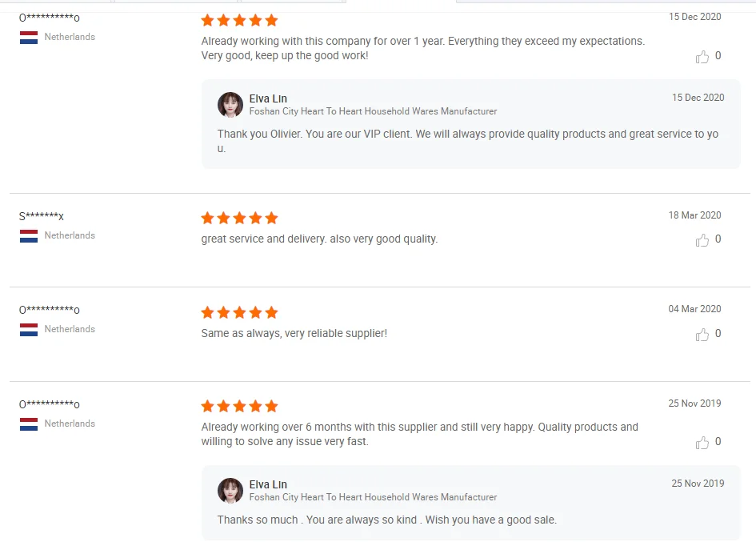Click Netherlands flag on 04 Mar 2020 review
This screenshot has height=542, width=756.
click(x=29, y=330)
